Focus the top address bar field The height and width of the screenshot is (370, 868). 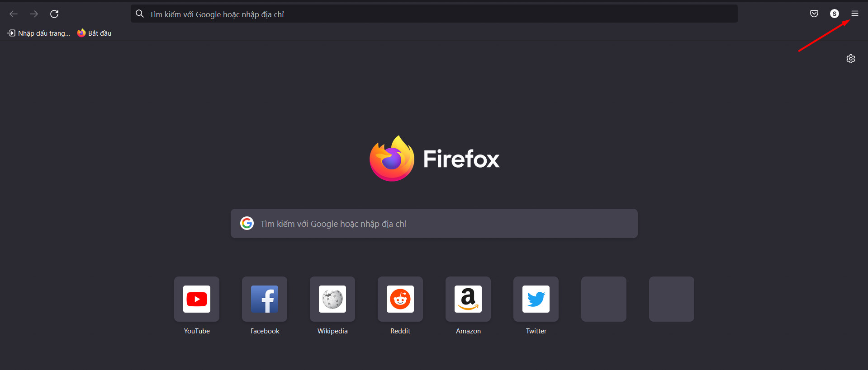(434, 14)
